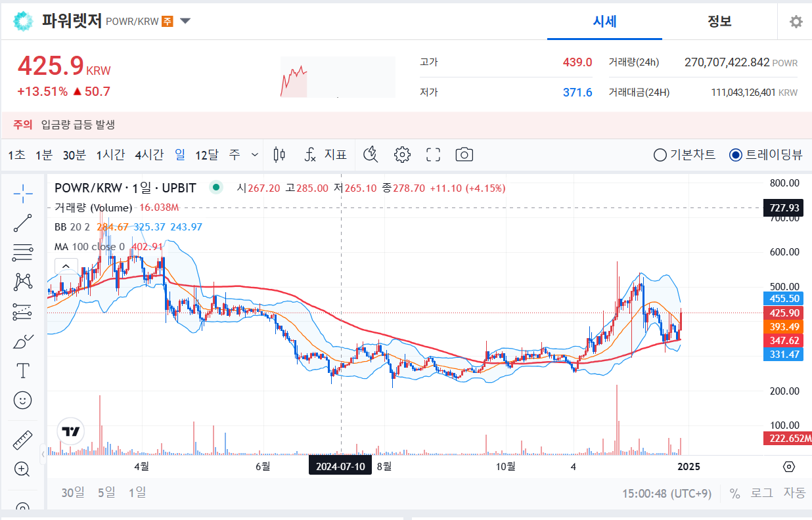Select the brush drawing tool

(23, 341)
